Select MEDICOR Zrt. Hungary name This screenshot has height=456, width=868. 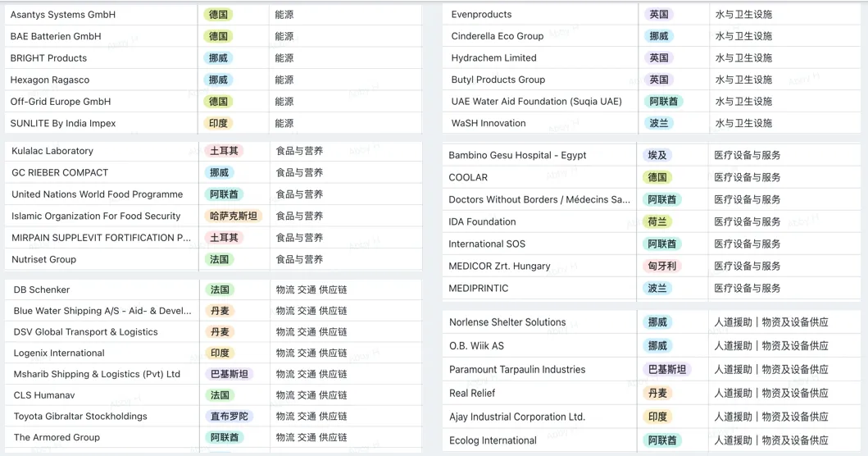pyautogui.click(x=499, y=266)
